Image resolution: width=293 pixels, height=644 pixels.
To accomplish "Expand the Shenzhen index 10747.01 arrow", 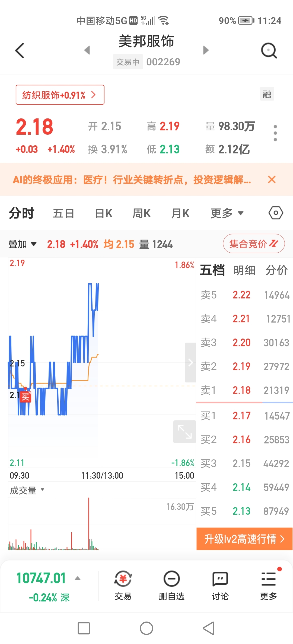I will (78, 578).
